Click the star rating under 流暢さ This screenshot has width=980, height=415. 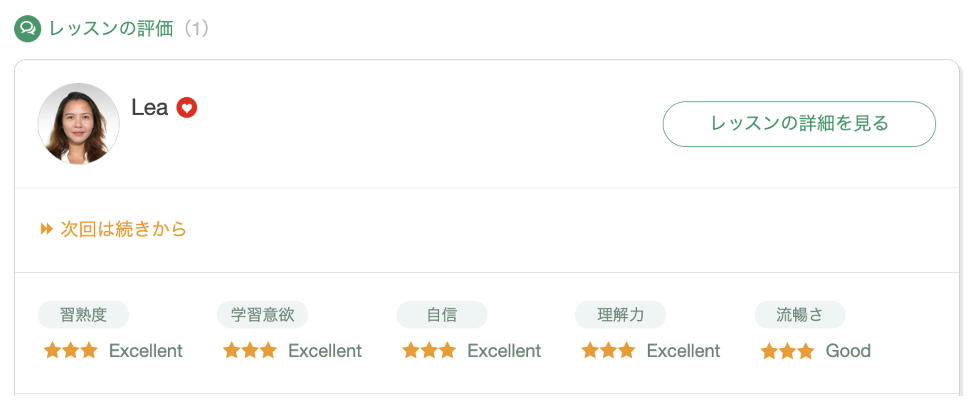click(x=787, y=351)
